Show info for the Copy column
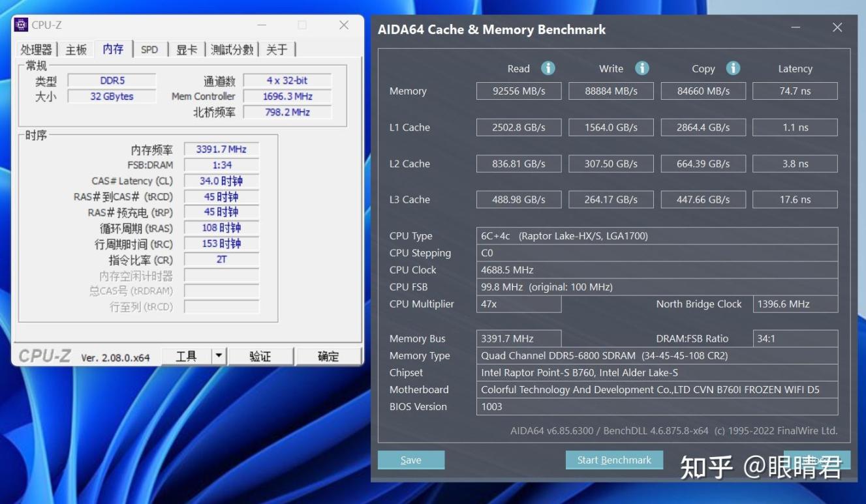The height and width of the screenshot is (504, 866). point(734,68)
